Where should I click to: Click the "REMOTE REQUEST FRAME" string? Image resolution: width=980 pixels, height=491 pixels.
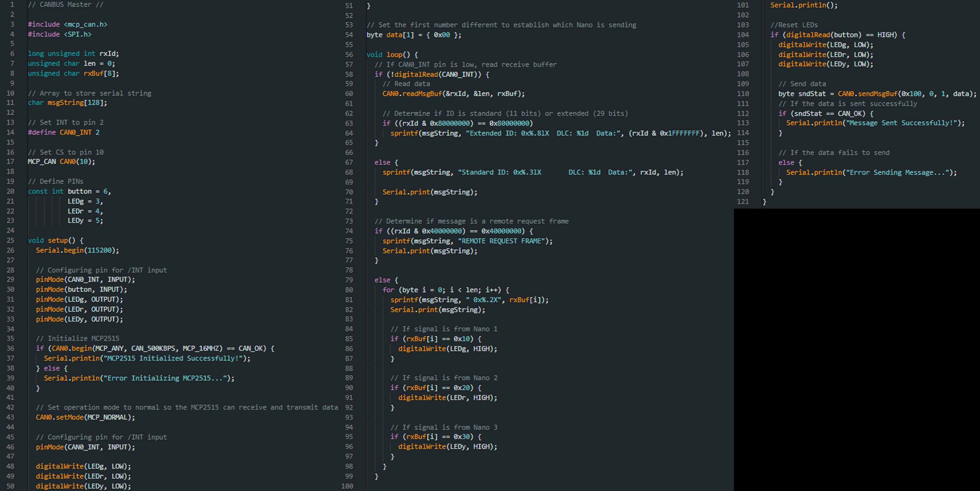[501, 241]
